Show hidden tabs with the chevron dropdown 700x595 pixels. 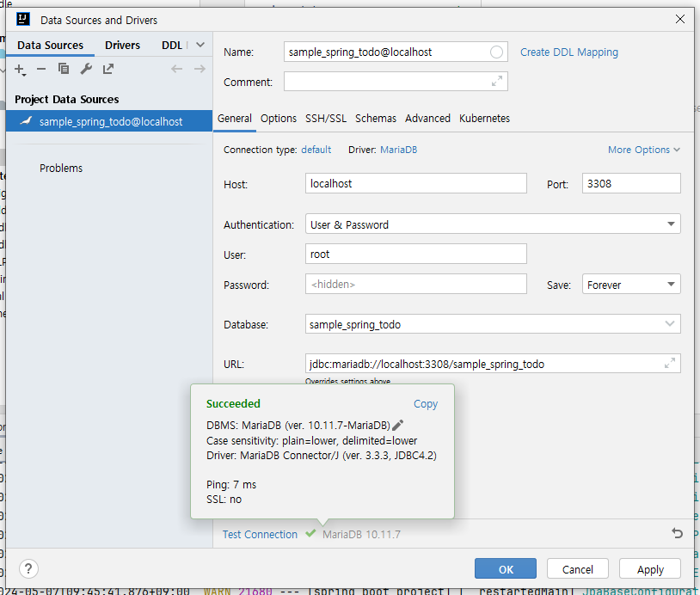(200, 45)
